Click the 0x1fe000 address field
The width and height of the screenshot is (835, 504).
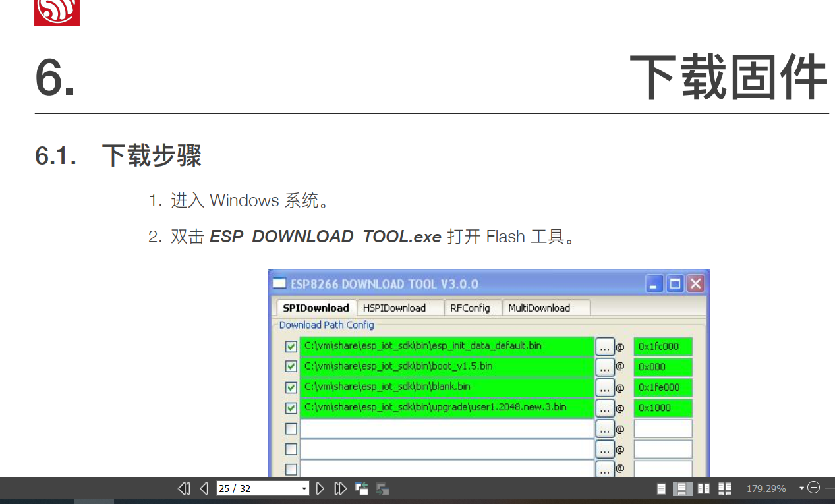tap(663, 387)
